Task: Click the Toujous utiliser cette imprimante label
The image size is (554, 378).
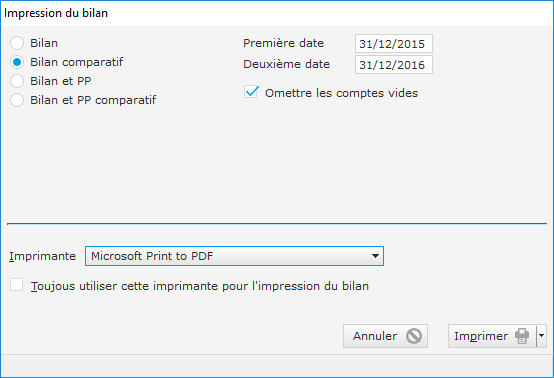Action: click(x=200, y=286)
